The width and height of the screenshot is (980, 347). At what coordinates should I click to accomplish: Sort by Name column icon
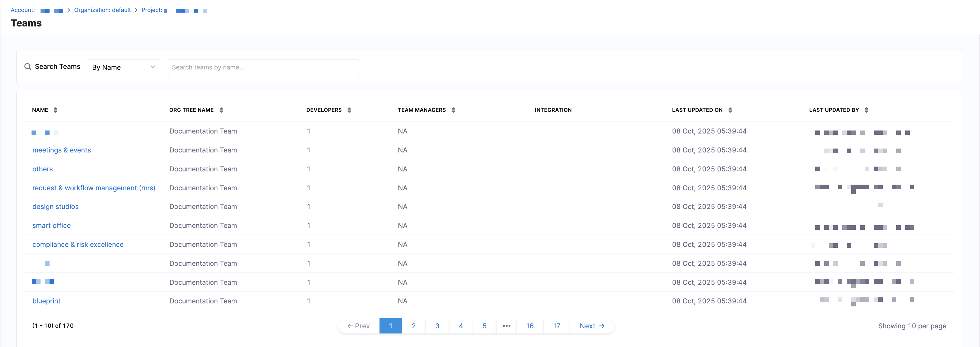(56, 110)
